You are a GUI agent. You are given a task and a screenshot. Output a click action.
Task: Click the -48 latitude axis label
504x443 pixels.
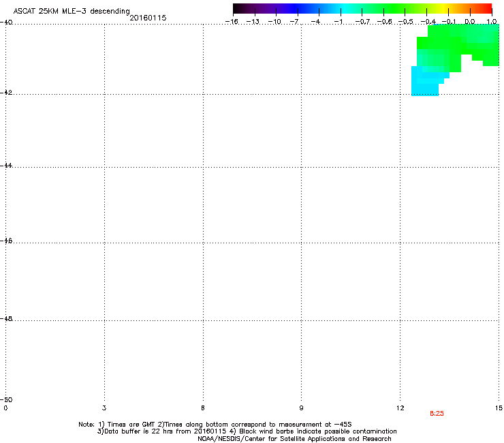coord(6,318)
